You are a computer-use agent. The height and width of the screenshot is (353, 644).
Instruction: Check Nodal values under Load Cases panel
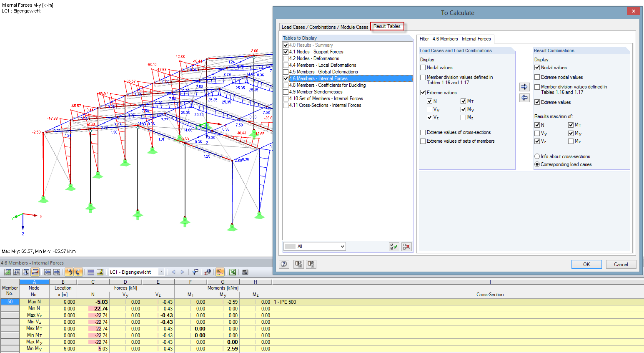[x=423, y=68]
